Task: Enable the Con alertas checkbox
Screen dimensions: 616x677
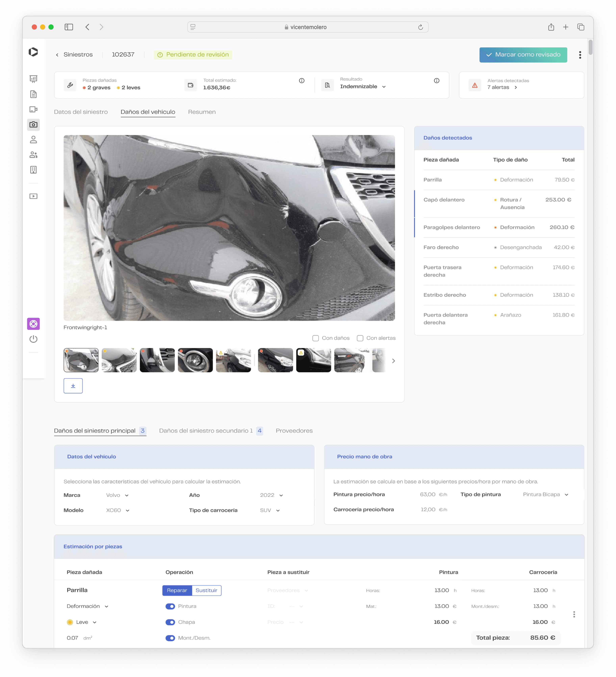Action: pos(360,338)
